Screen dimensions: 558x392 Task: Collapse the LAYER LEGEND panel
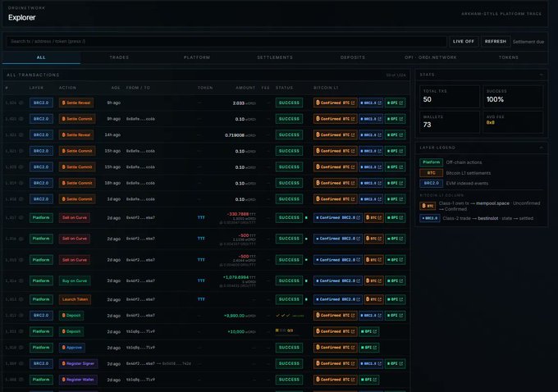coord(542,148)
